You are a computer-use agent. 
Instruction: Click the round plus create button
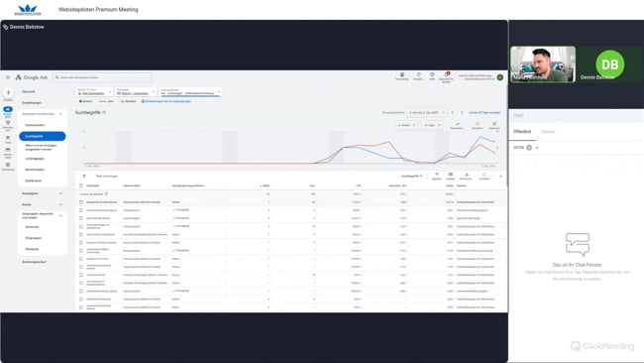[x=8, y=92]
